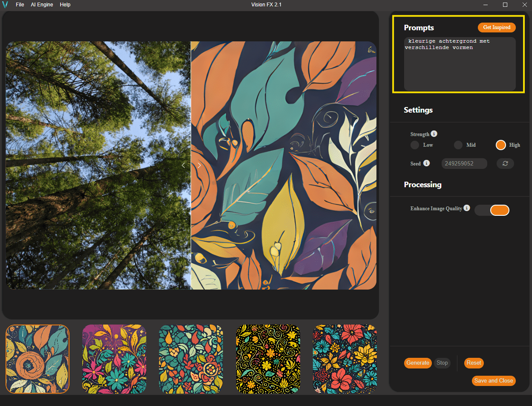Select Low strength radio button
Screen dimensions: 532x406
(414, 145)
